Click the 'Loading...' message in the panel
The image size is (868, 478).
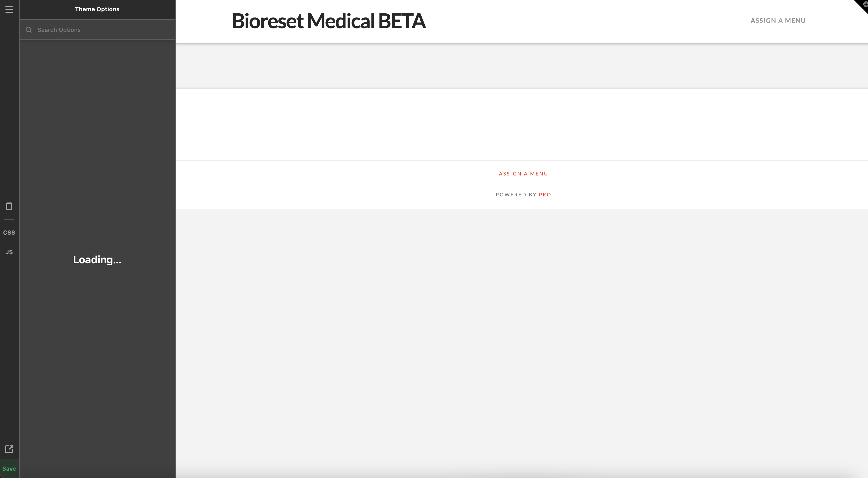click(97, 260)
